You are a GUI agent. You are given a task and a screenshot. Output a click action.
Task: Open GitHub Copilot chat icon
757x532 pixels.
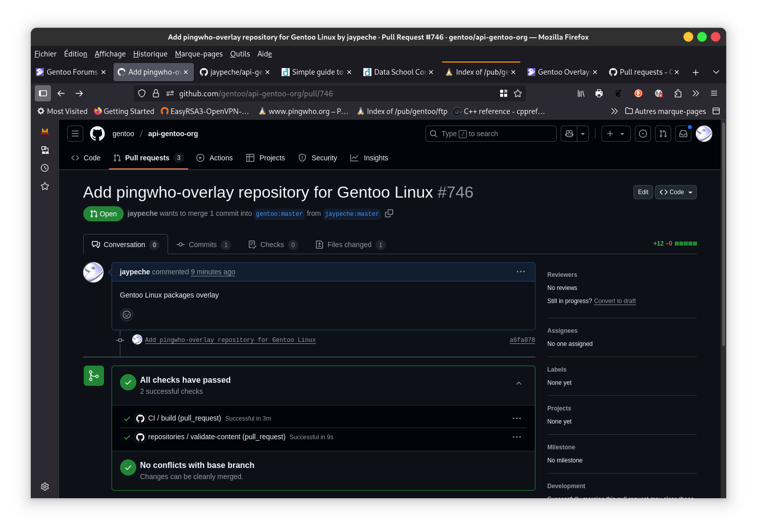pos(569,134)
